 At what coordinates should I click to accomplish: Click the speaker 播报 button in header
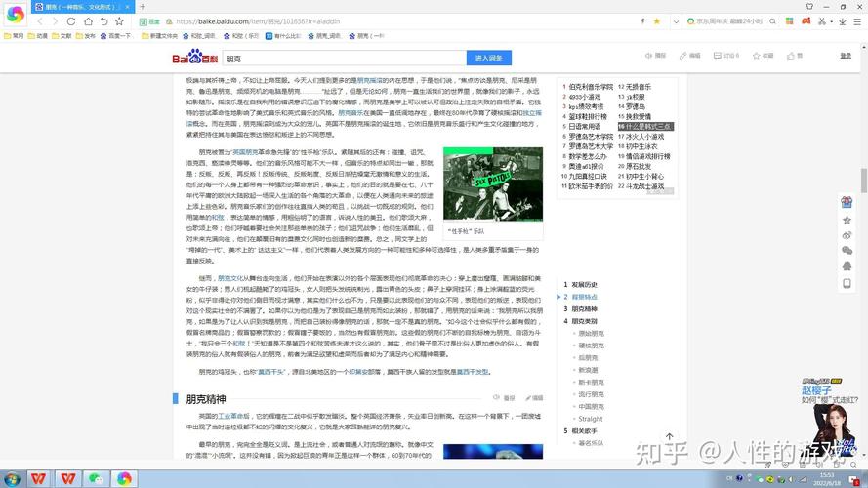[x=655, y=56]
